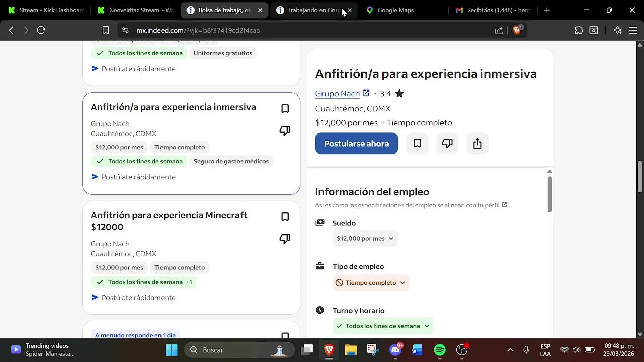This screenshot has width=644, height=362.
Task: Open OBS Studio from taskbar
Action: pyautogui.click(x=462, y=350)
